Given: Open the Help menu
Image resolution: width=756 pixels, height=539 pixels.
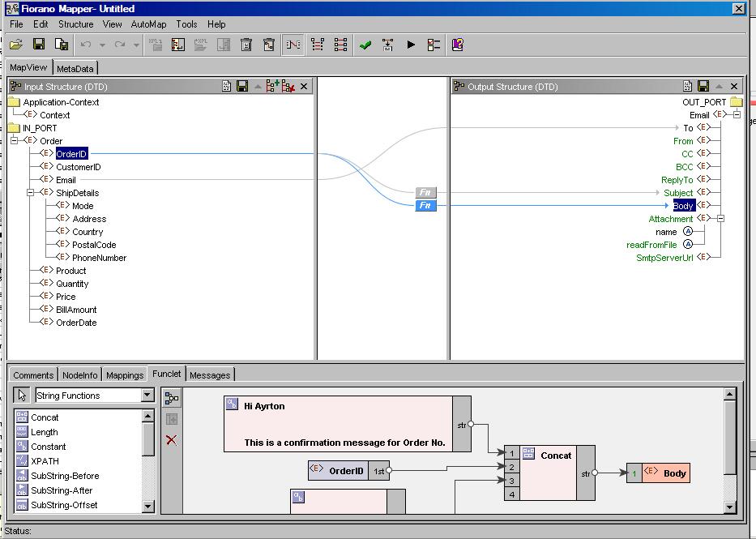Looking at the screenshot, I should click(x=216, y=24).
